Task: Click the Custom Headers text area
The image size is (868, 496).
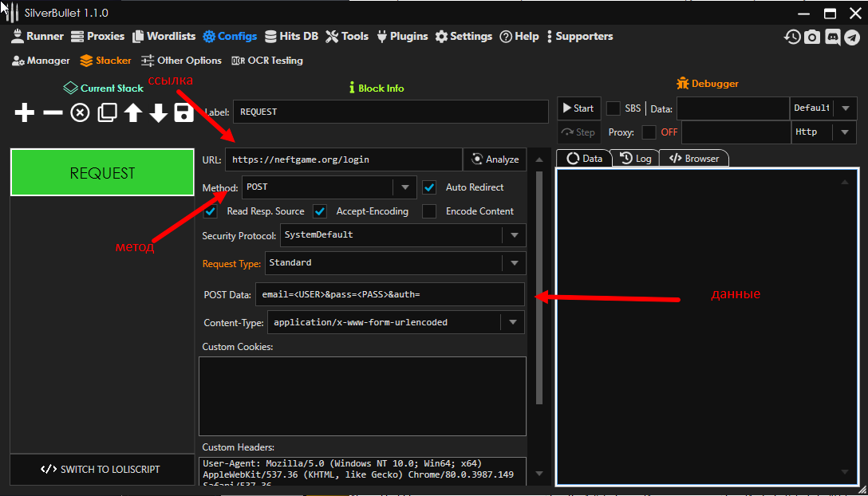Action: tap(362, 470)
